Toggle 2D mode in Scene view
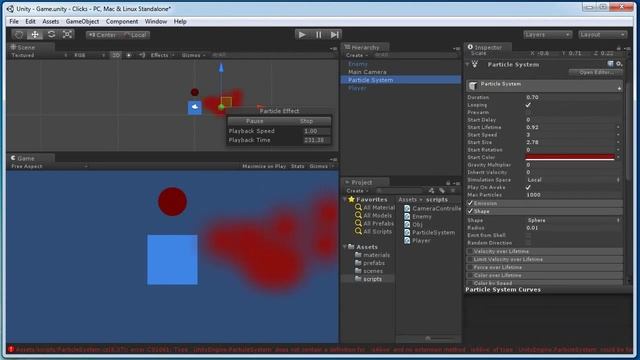The image size is (640, 360). [116, 55]
